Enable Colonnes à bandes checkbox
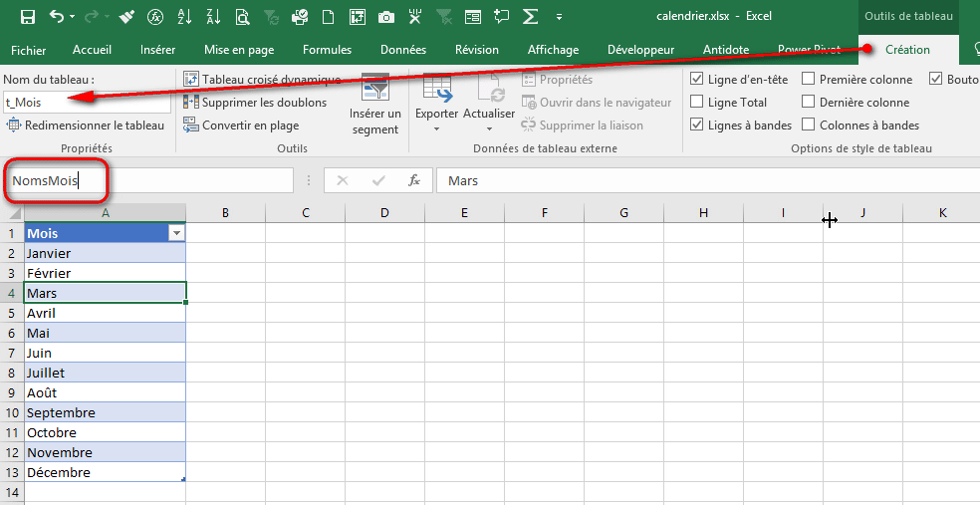This screenshot has width=980, height=505. (808, 125)
